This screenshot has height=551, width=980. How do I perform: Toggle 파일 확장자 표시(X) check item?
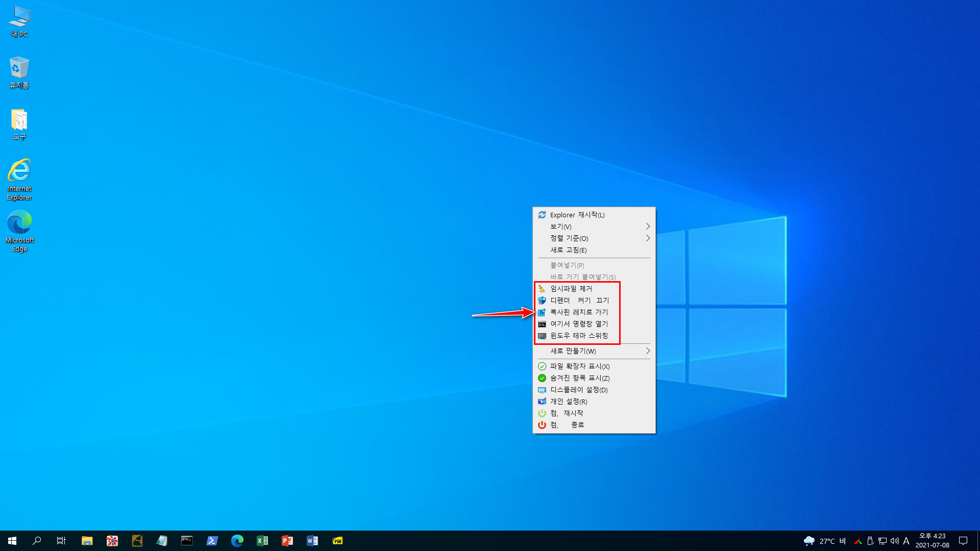[x=594, y=366]
